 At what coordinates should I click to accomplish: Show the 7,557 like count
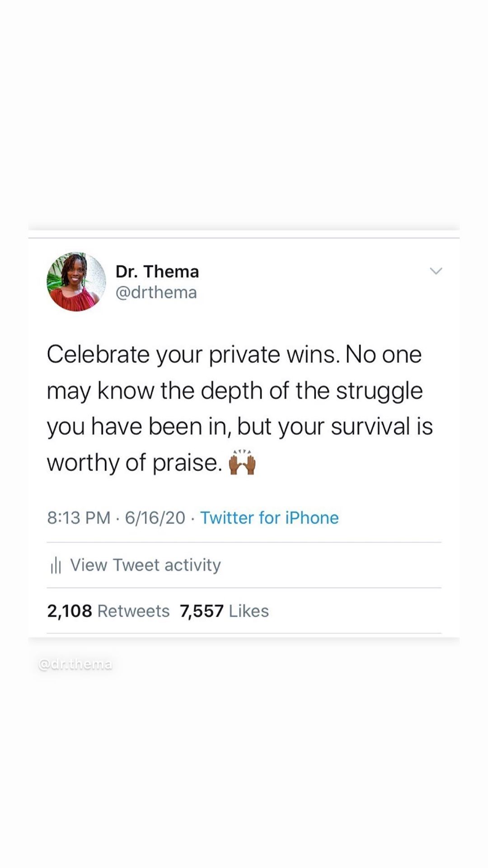coord(202,611)
